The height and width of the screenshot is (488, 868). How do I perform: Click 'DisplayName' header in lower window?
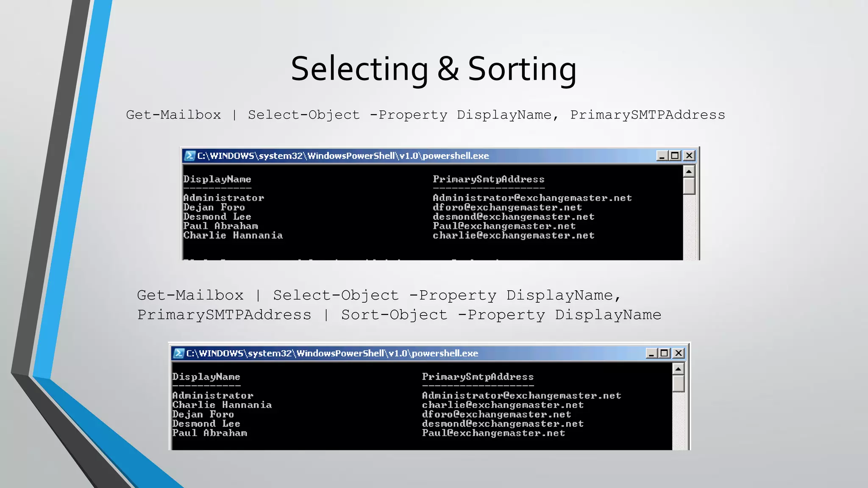(206, 377)
